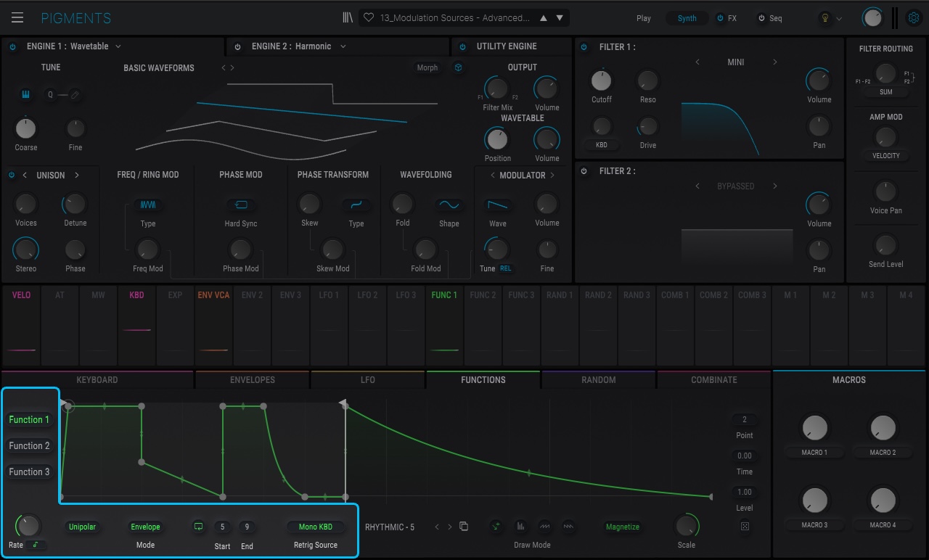The width and height of the screenshot is (929, 560).
Task: Toggle Utility Engine power button
Action: pyautogui.click(x=462, y=46)
